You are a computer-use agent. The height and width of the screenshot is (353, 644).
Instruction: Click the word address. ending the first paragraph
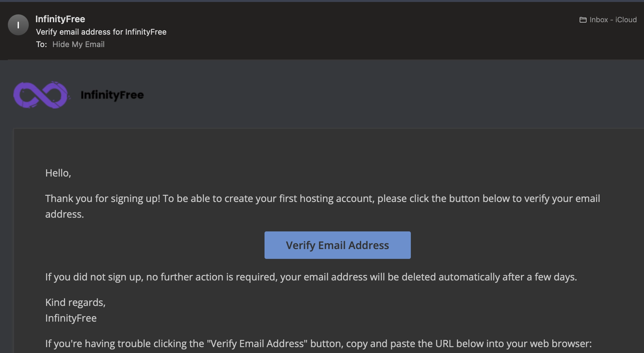pyautogui.click(x=64, y=214)
